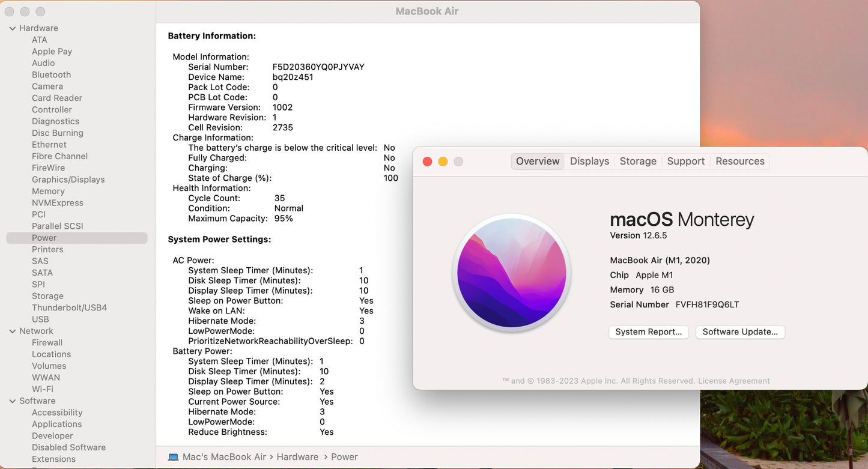The image size is (868, 469).
Task: Select Firewall under Network
Action: tap(47, 343)
